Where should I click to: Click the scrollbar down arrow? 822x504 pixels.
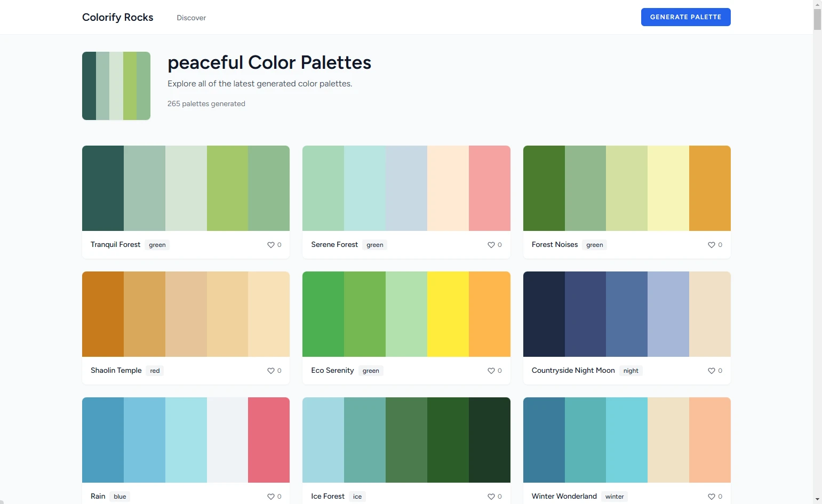pyautogui.click(x=817, y=499)
